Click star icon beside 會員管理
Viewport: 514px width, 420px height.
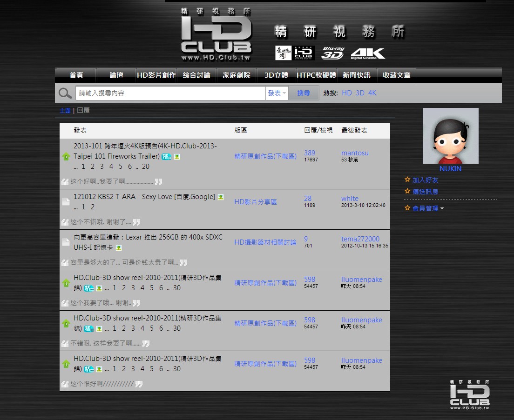(407, 208)
